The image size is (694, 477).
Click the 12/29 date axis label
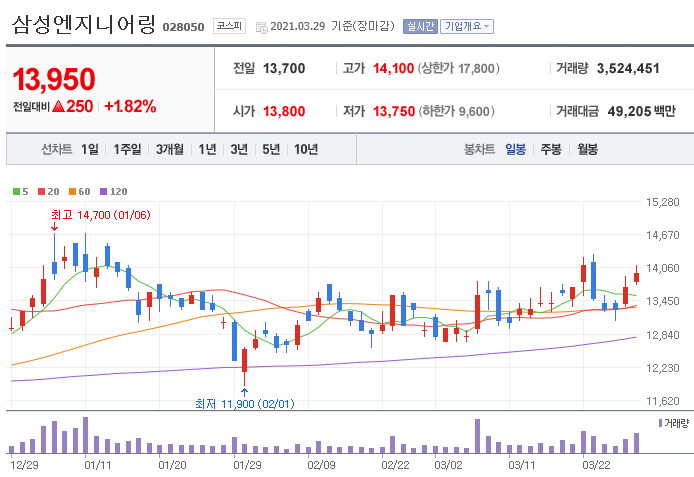point(24,465)
